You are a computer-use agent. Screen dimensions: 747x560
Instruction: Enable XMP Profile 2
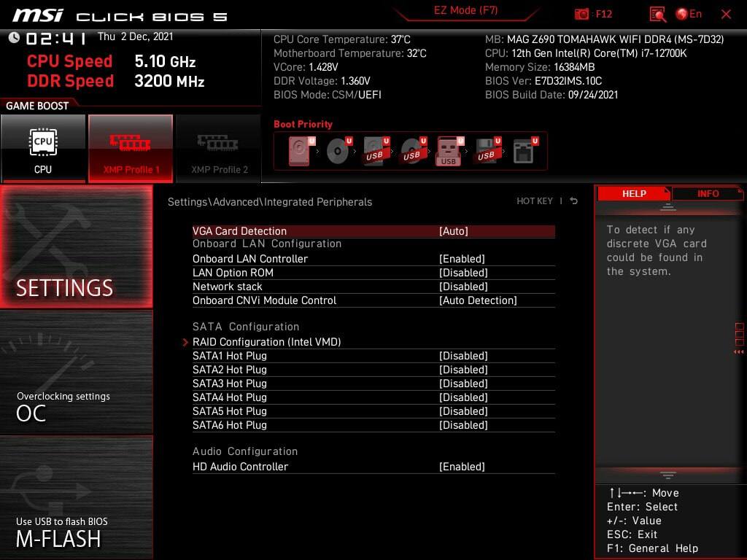click(x=219, y=148)
